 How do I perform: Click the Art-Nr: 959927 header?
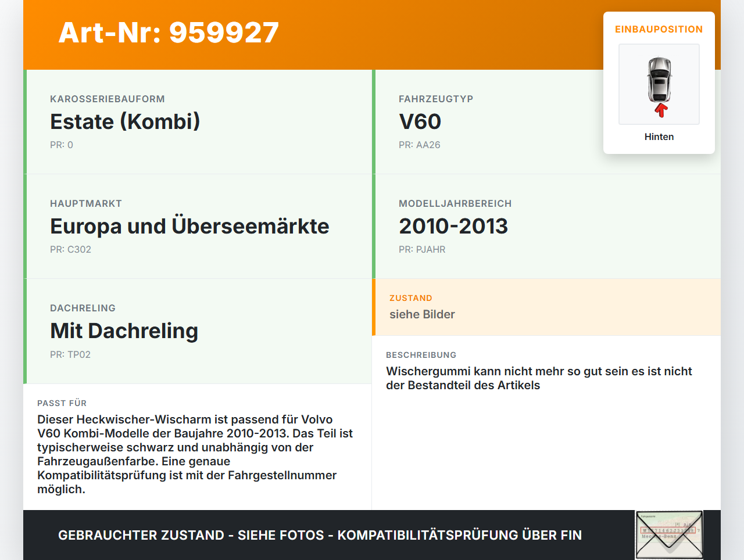168,33
